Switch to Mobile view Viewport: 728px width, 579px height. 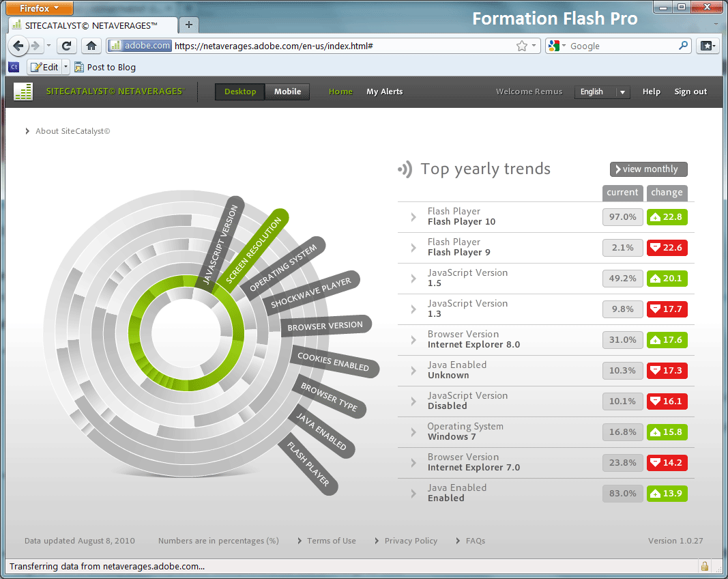tap(287, 91)
